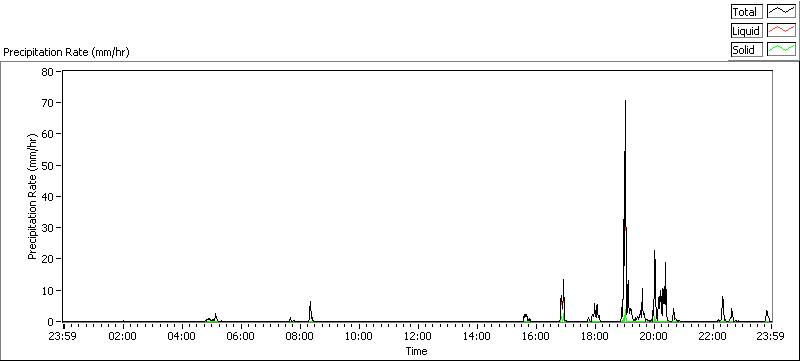Click the 04:00 time axis label
Image resolution: width=800 pixels, height=361 pixels.
[182, 336]
